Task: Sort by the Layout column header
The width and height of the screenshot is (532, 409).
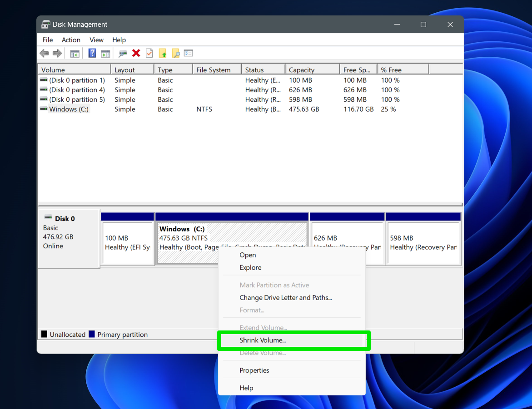Action: click(133, 70)
